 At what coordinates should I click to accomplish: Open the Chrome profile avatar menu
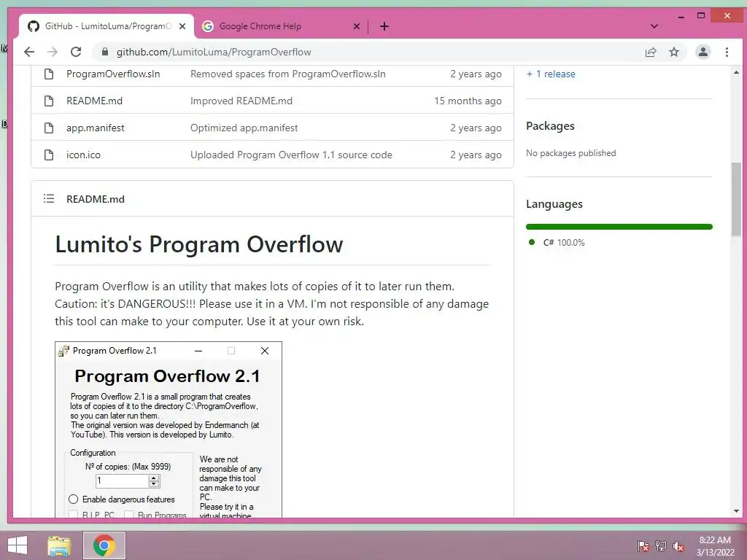[703, 52]
